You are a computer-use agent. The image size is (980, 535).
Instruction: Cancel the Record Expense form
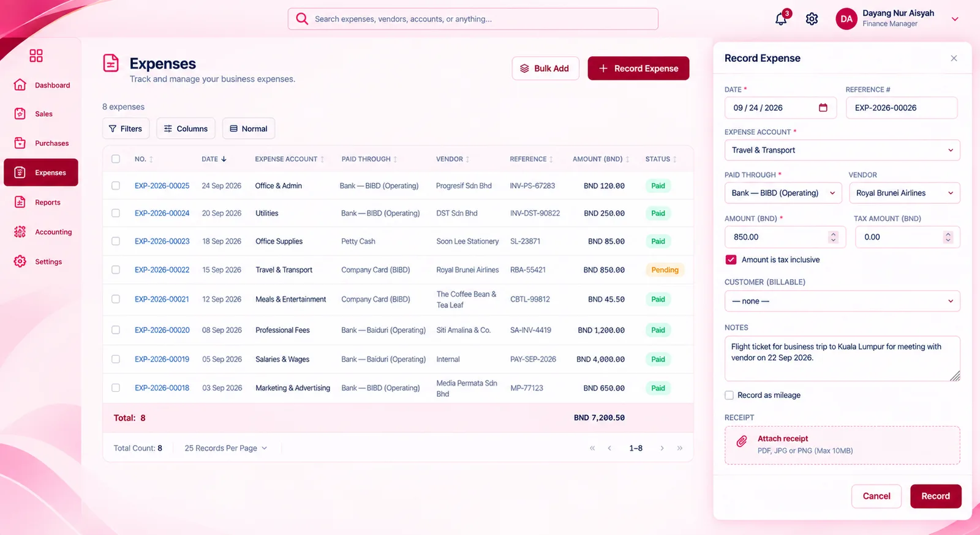coord(876,496)
